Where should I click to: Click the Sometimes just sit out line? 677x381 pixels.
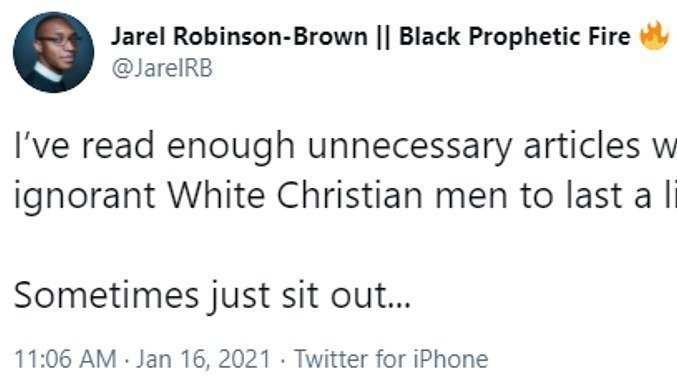[212, 296]
